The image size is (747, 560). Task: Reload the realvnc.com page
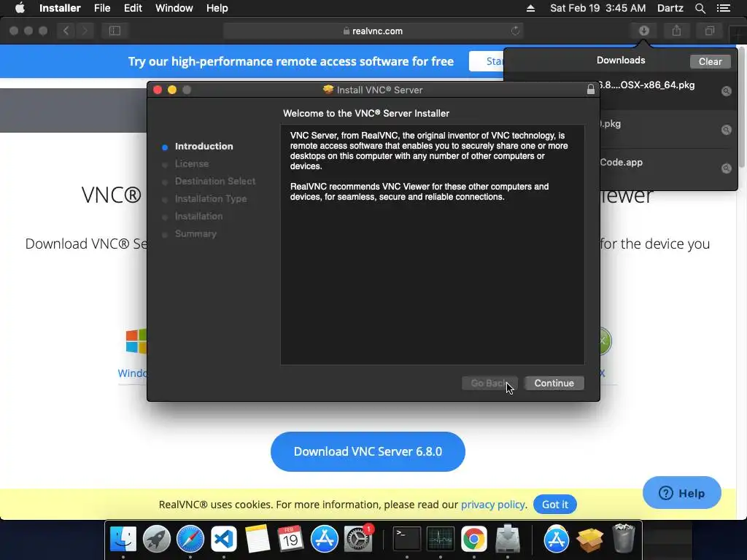[515, 31]
